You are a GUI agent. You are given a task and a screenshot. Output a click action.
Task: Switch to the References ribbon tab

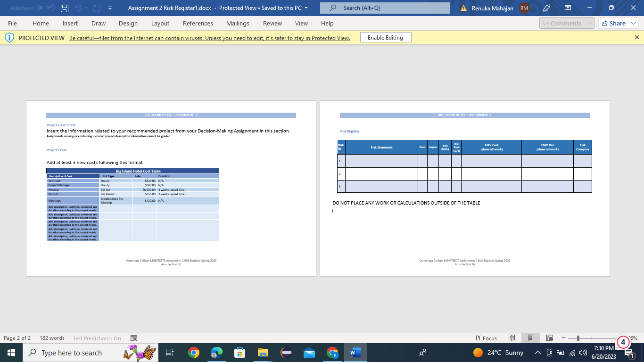pos(198,23)
